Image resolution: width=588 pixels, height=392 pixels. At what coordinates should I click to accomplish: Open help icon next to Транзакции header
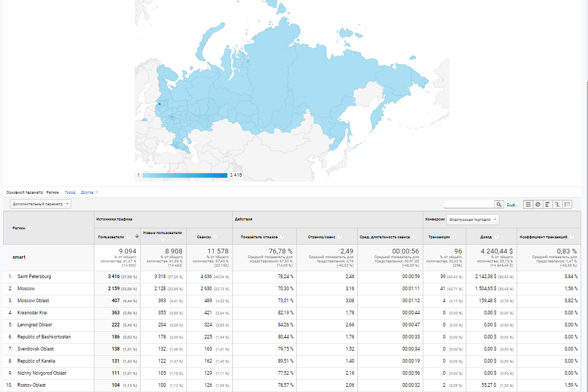(x=454, y=237)
